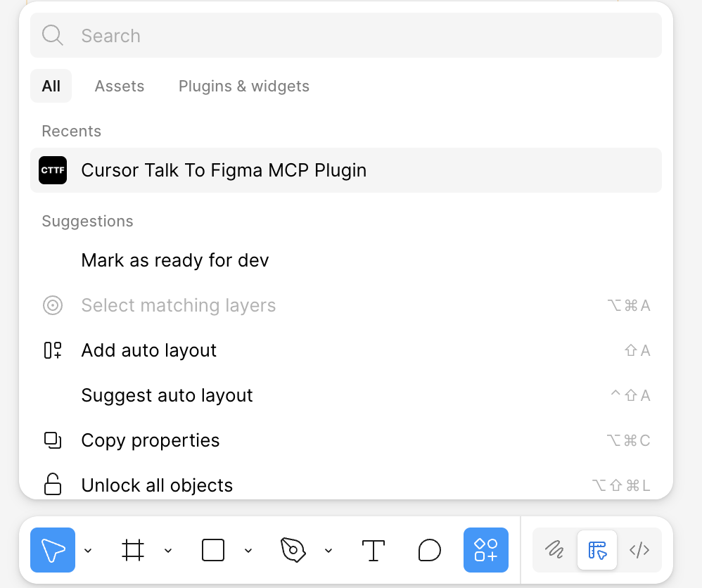The width and height of the screenshot is (702, 588).
Task: Toggle the Actions resources button
Action: click(486, 550)
